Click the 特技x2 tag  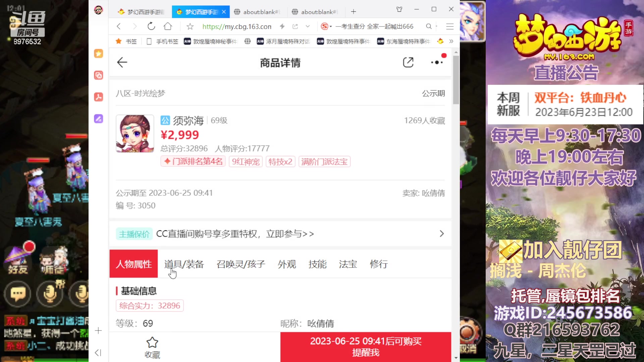tap(280, 162)
